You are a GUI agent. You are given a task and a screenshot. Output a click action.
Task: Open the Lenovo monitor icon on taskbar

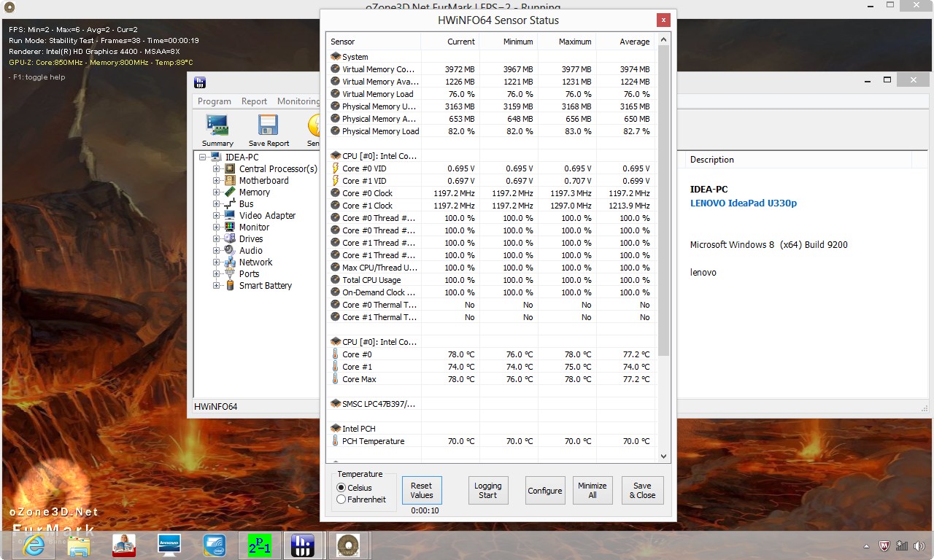[x=169, y=545]
